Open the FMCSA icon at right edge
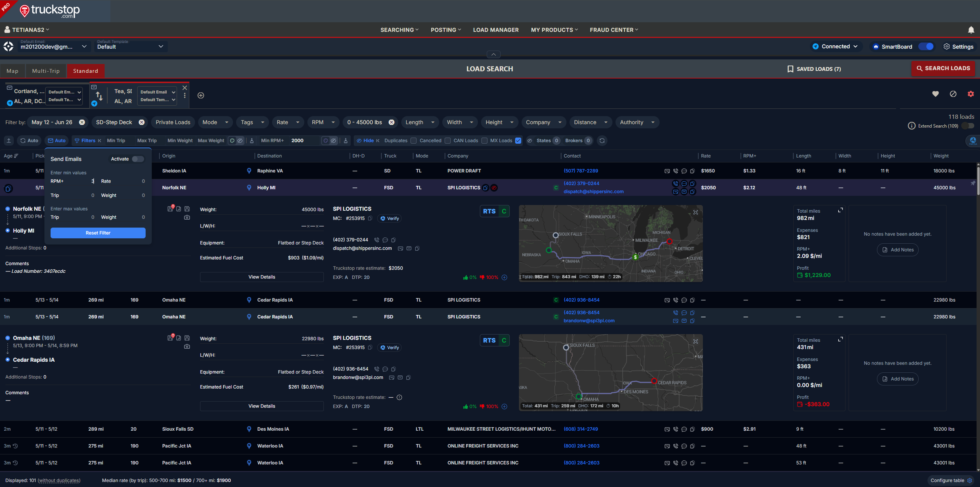The image size is (980, 487). point(973,141)
